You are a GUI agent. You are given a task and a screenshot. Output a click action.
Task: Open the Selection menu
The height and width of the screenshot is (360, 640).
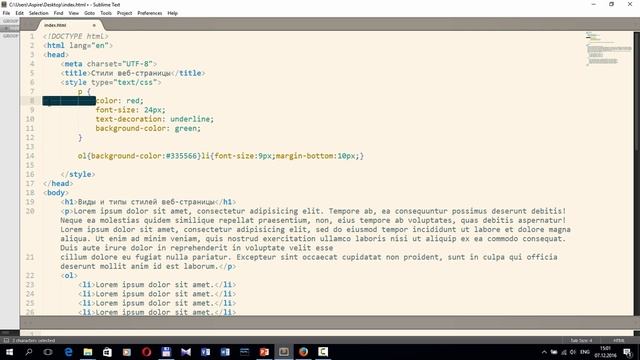(x=39, y=13)
